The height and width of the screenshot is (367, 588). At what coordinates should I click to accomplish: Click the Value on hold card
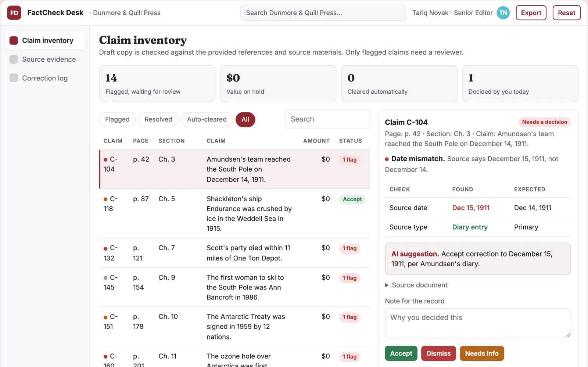tap(278, 84)
